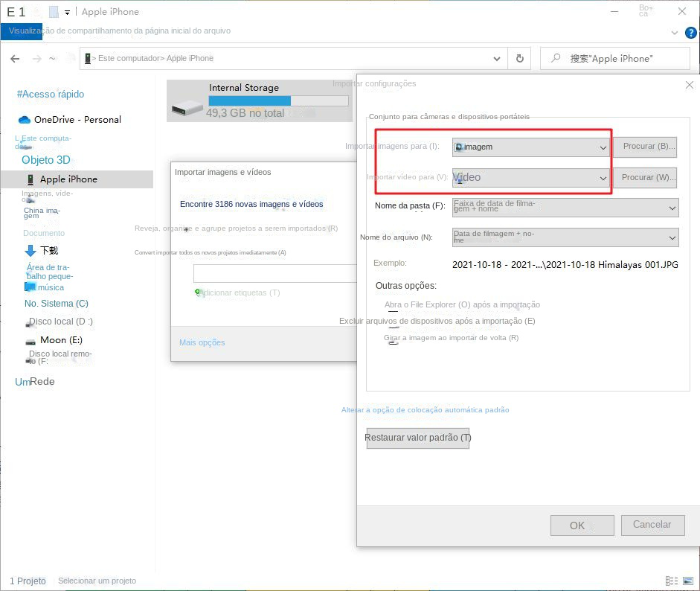This screenshot has height=591, width=700.
Task: Open the recent locations dropdown
Action: click(52, 59)
